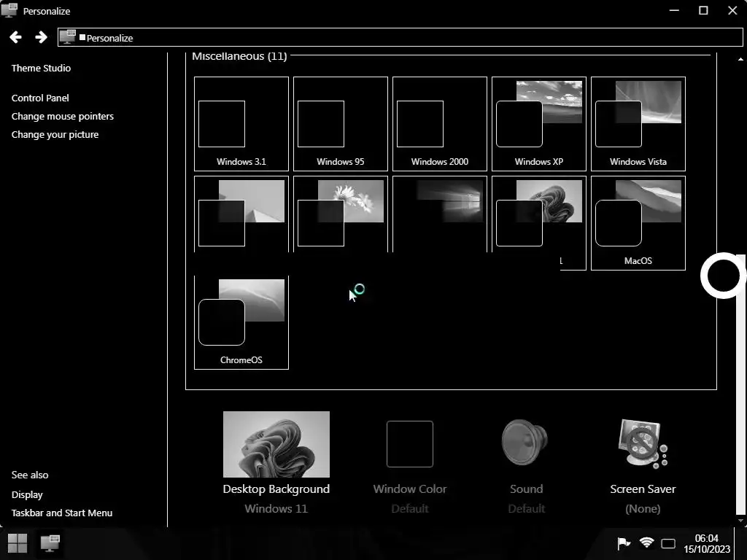Open the clock showing 06:04
The width and height of the screenshot is (747, 560).
[706, 543]
